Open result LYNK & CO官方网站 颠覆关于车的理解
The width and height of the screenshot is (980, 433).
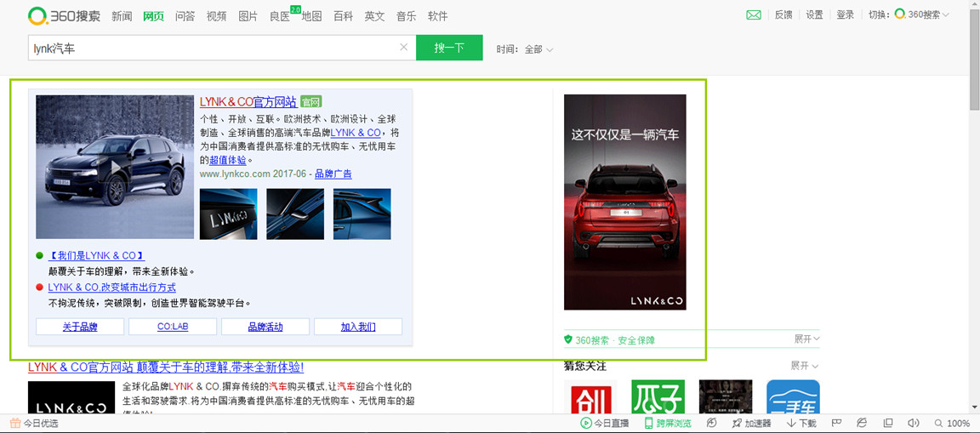(x=166, y=367)
